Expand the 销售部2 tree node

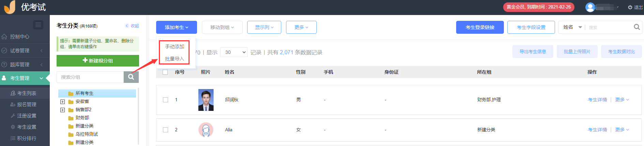[x=62, y=110]
